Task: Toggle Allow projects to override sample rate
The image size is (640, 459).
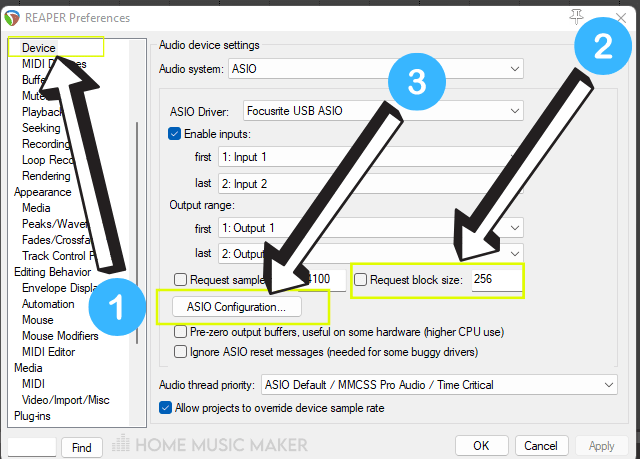Action: coord(165,408)
